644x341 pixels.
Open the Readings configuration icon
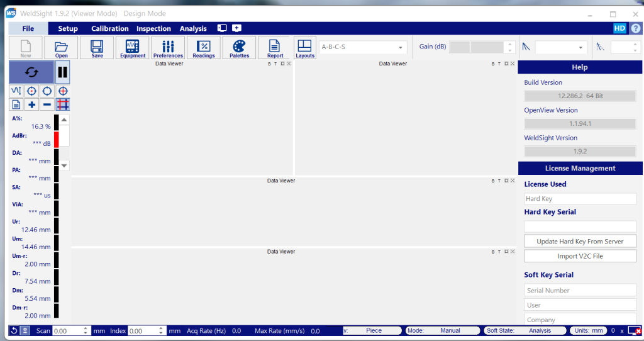tap(204, 48)
